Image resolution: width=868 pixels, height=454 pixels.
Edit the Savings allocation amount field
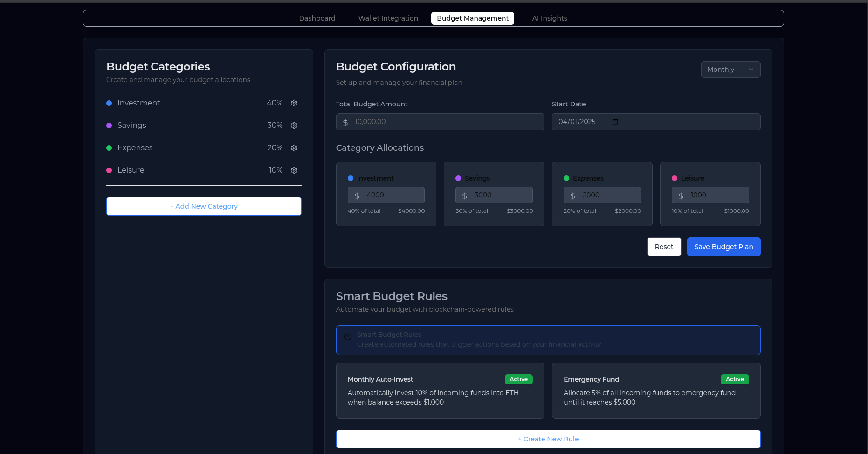point(494,195)
